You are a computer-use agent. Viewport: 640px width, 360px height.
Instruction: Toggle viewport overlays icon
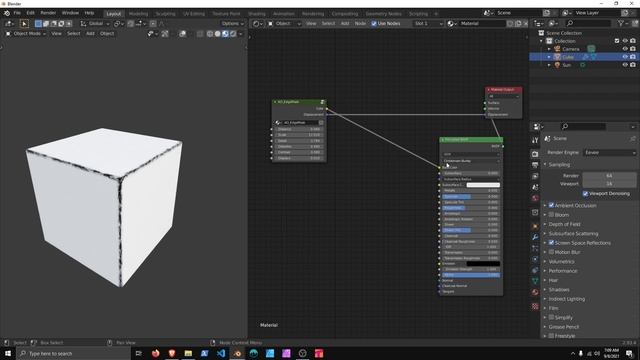[x=182, y=34]
